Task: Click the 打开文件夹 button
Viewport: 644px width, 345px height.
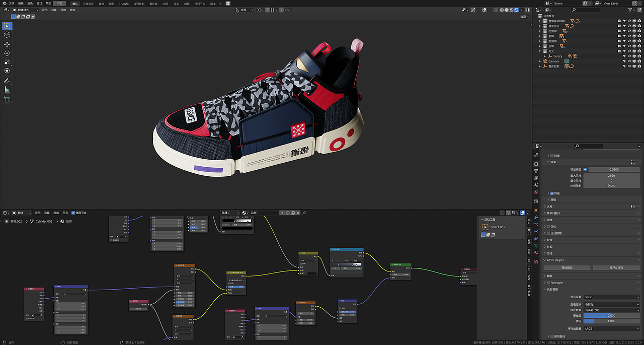Action: point(616,267)
